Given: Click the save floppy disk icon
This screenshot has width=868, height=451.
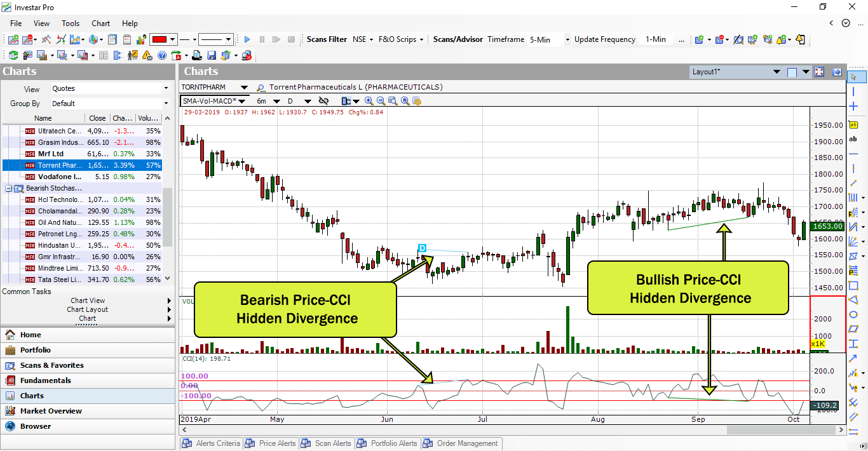Looking at the screenshot, I should (212, 56).
